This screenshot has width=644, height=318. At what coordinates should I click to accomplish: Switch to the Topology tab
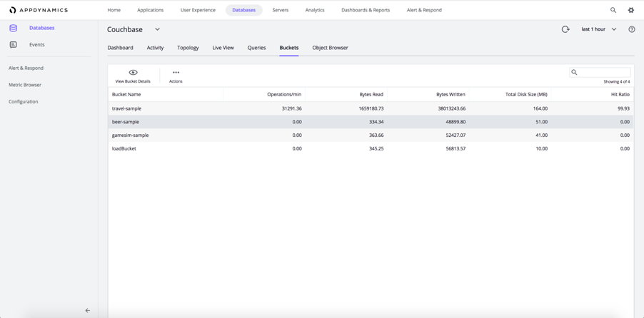(x=188, y=48)
